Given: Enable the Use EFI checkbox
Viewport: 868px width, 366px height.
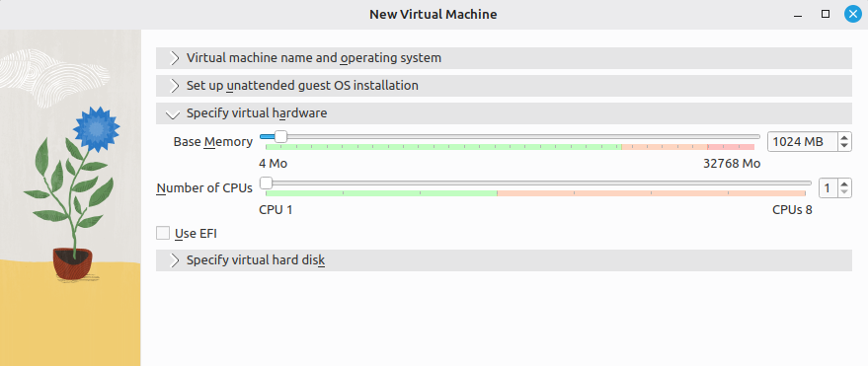Looking at the screenshot, I should coord(163,233).
